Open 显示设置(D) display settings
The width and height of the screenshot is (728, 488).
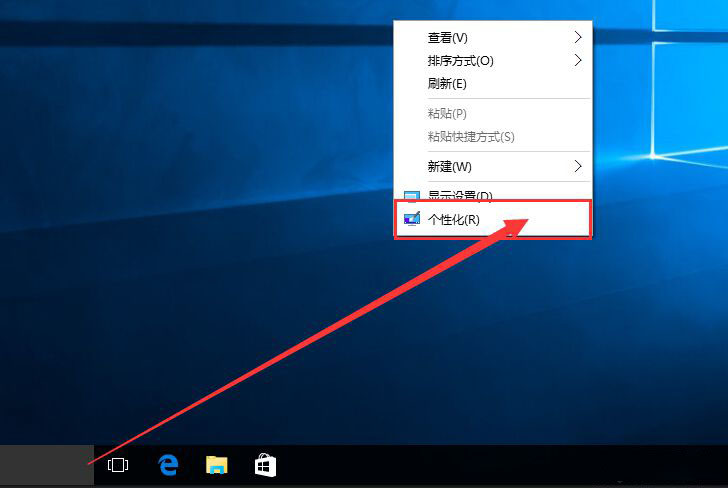click(x=493, y=194)
